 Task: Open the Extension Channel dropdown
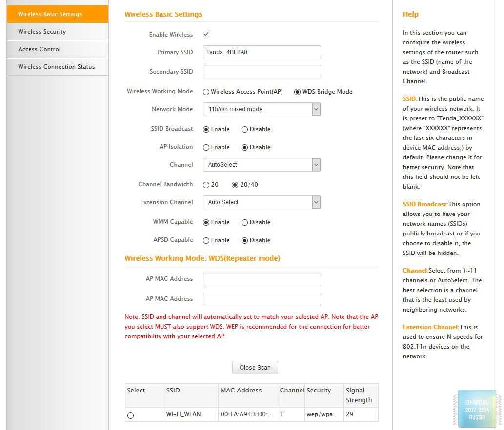click(x=262, y=202)
